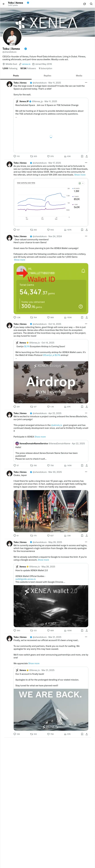
Task: Repost the Mar 11 X outage post
Action: [x=34, y=156]
